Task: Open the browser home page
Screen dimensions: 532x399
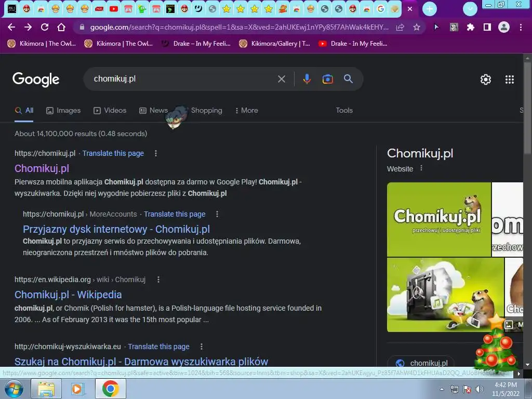Action: [x=61, y=27]
